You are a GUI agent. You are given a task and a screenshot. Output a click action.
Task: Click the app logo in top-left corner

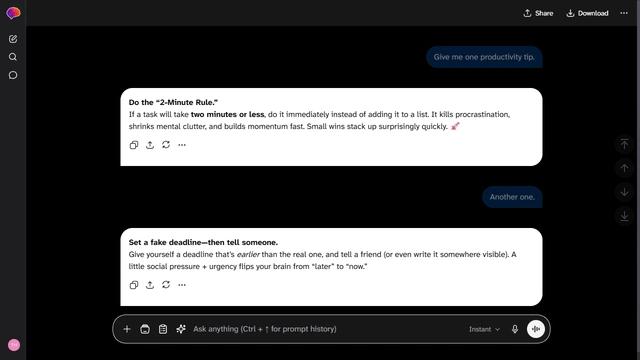point(13,13)
